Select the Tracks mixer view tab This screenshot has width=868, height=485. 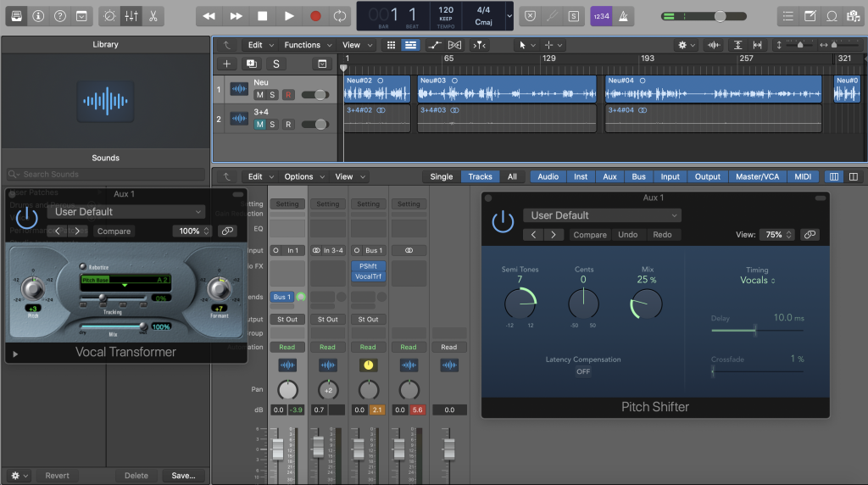tap(480, 176)
